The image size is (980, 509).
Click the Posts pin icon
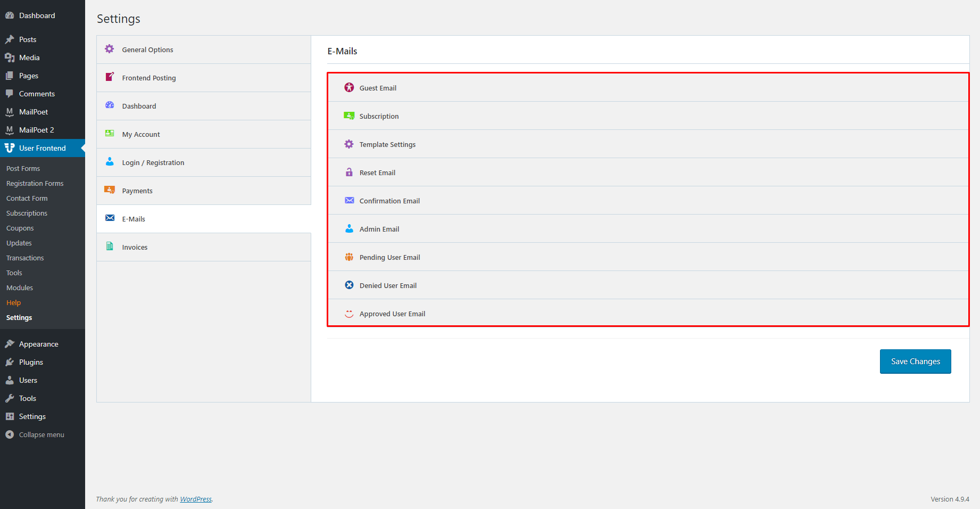(x=10, y=39)
